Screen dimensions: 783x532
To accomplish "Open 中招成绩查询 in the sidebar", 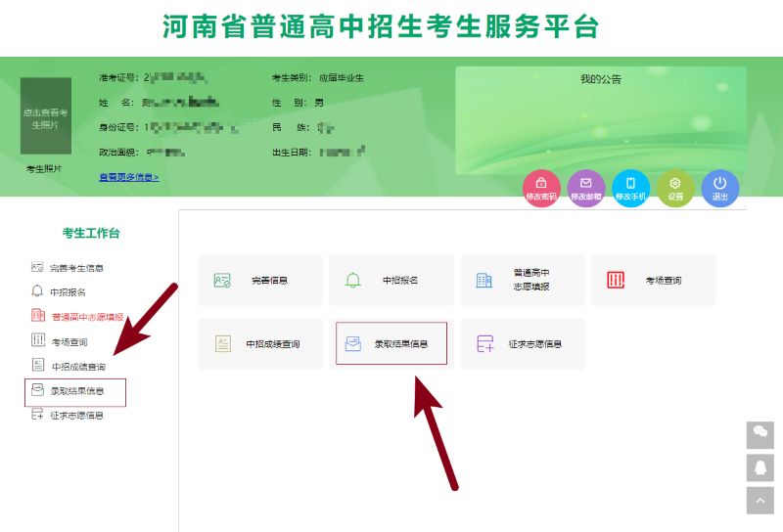I will coord(79,367).
